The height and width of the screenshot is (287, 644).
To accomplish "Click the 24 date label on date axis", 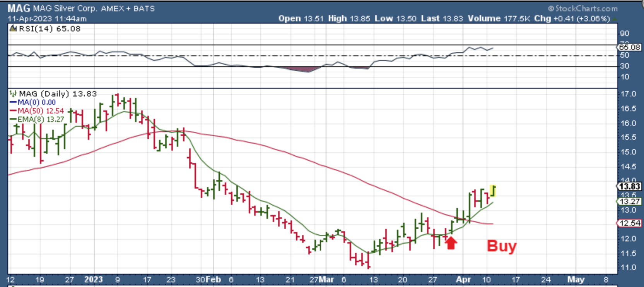I will 546,280.
